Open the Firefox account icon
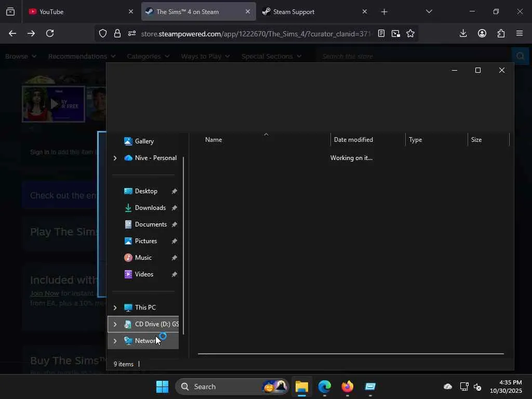532x399 pixels. pos(482,33)
